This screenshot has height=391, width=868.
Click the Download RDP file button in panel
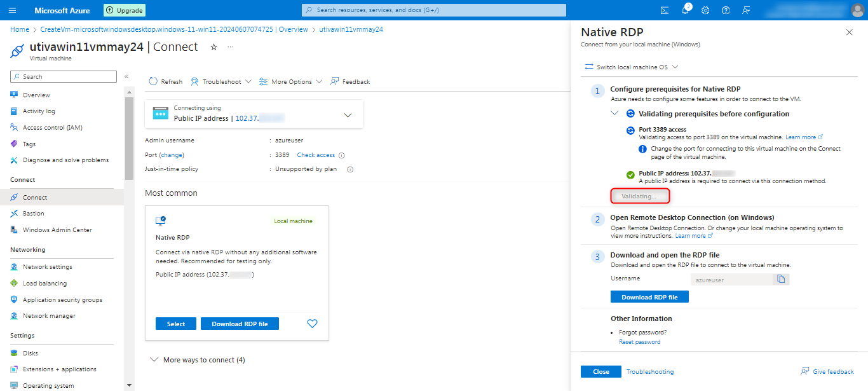649,297
